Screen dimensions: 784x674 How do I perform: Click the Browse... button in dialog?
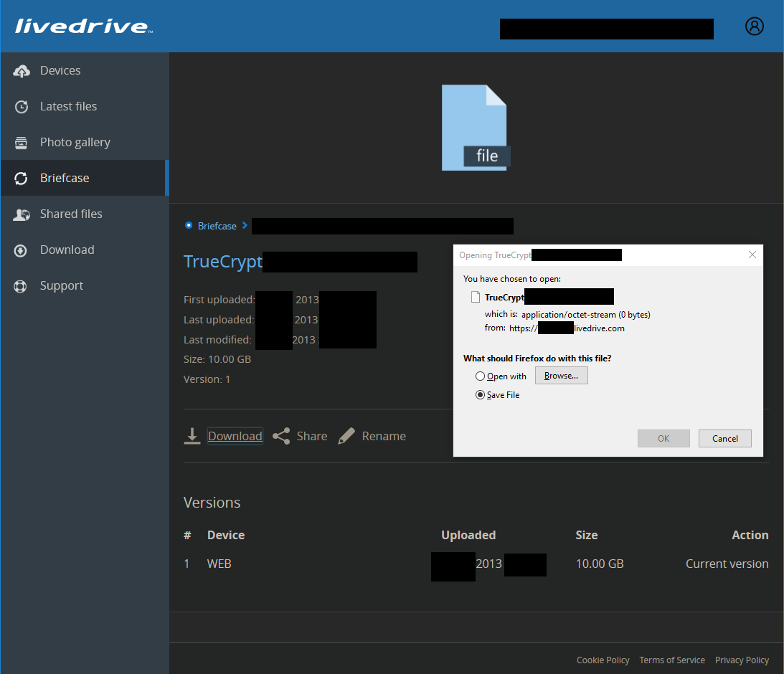(562, 376)
